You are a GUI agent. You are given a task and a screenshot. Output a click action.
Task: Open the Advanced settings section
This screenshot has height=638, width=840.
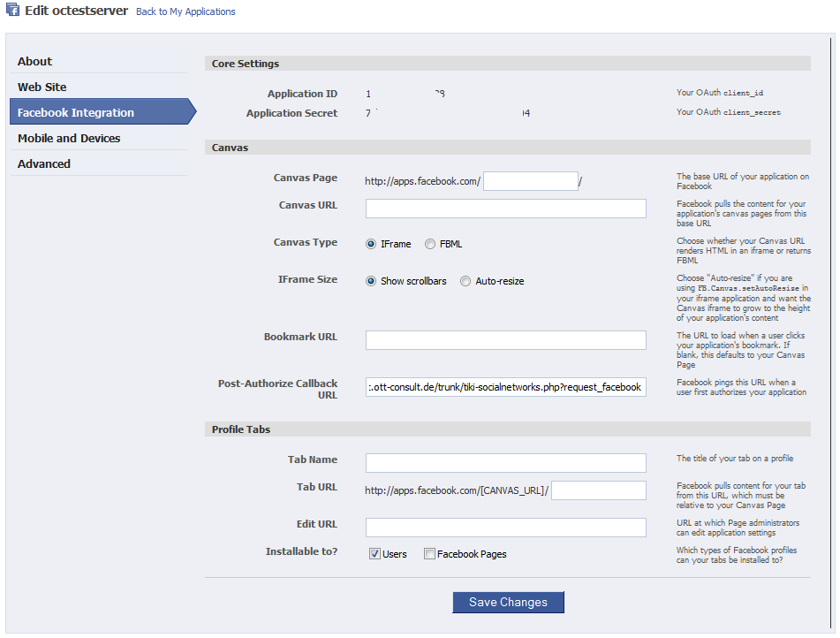point(44,163)
